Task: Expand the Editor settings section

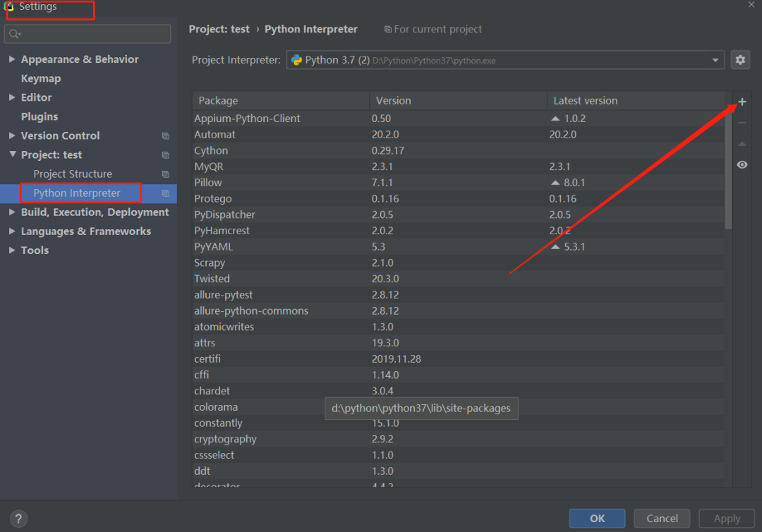Action: tap(12, 97)
